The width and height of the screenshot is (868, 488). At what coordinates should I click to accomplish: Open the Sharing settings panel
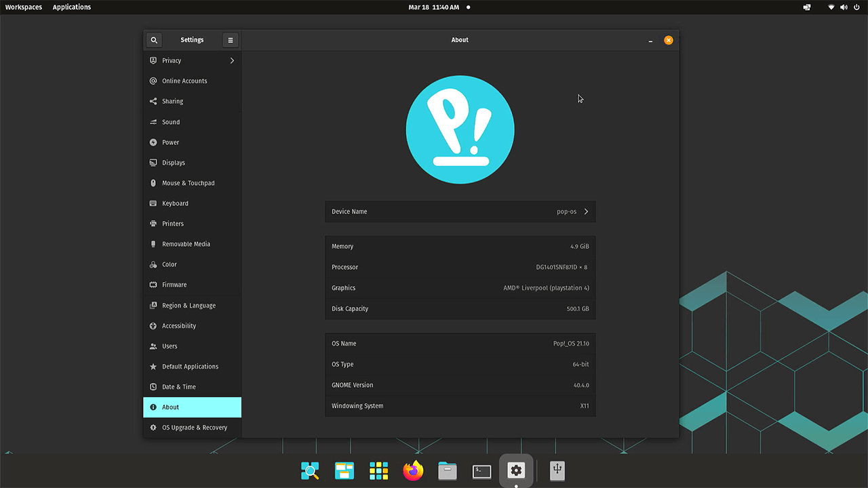click(172, 101)
